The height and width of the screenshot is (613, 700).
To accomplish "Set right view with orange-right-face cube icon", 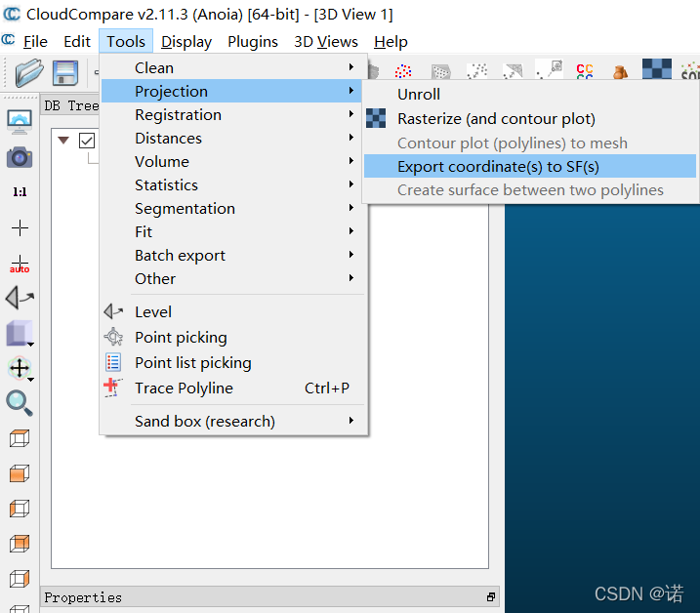I will [x=20, y=579].
